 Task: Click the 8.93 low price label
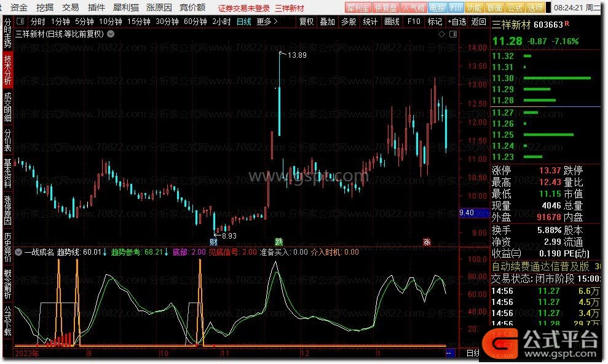click(x=229, y=235)
